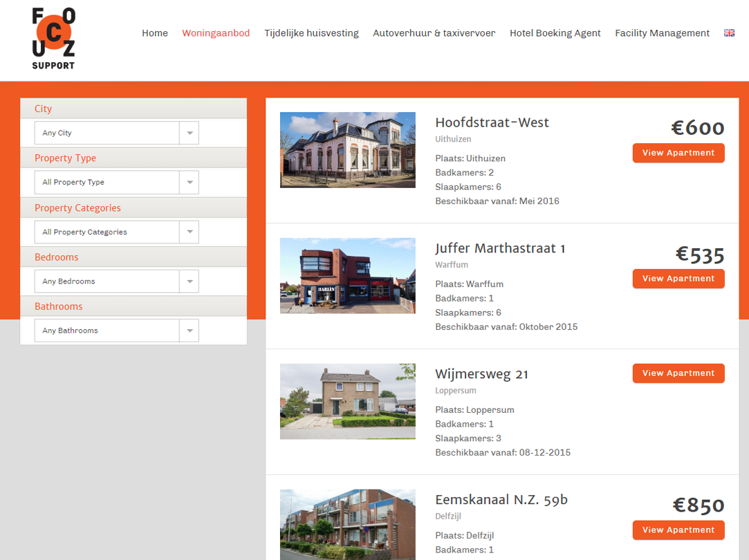749x560 pixels.
Task: Open the Eemskanaal N.Z. 59b listing title
Action: coord(501,500)
